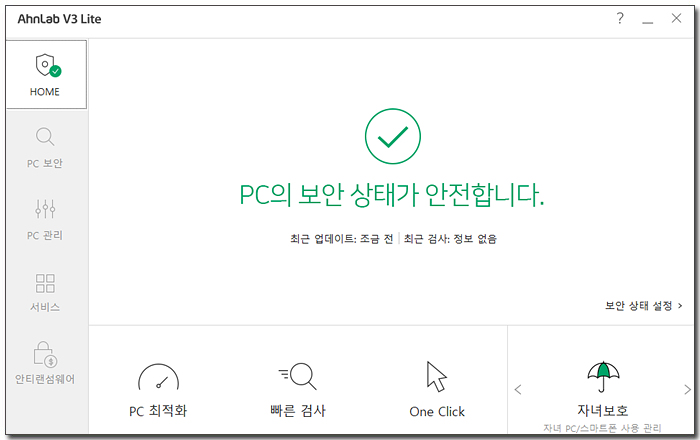
Task: Open the 안티랜섬웨어 lock section
Action: coord(45,363)
